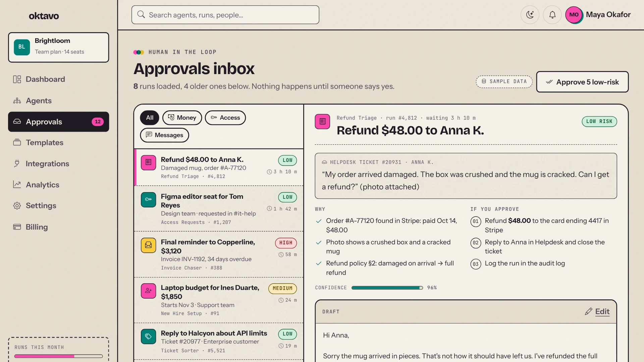This screenshot has height=362, width=644.
Task: Open Laptop budget for Ines Duarte run
Action: [219, 300]
